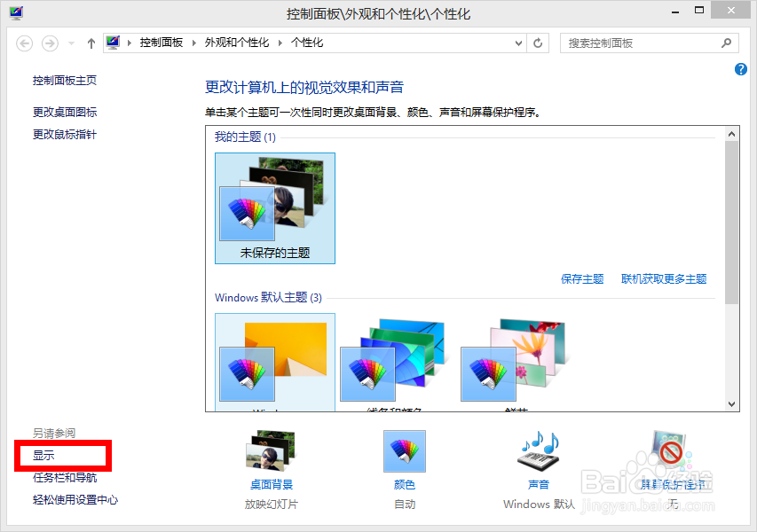Click the scrollbar down arrow in theme list
The image size is (757, 532).
click(733, 405)
